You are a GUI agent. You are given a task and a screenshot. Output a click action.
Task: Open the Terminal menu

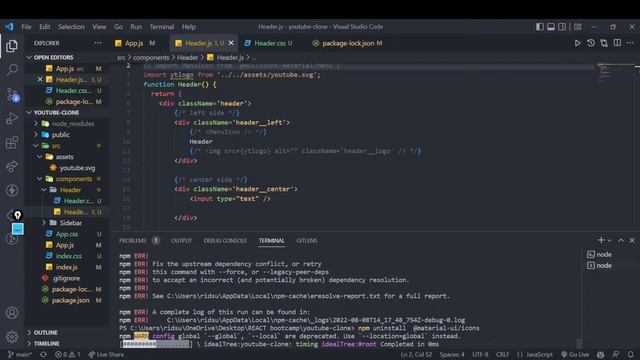click(x=162, y=27)
